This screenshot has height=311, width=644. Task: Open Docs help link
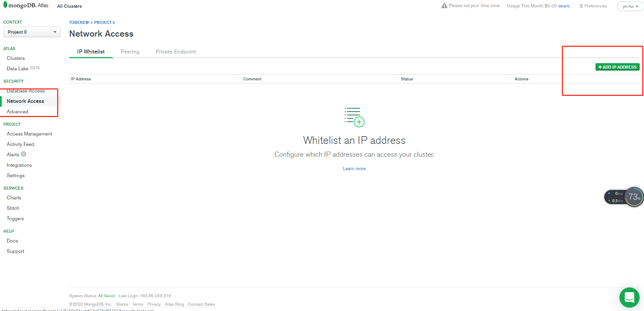coord(12,241)
